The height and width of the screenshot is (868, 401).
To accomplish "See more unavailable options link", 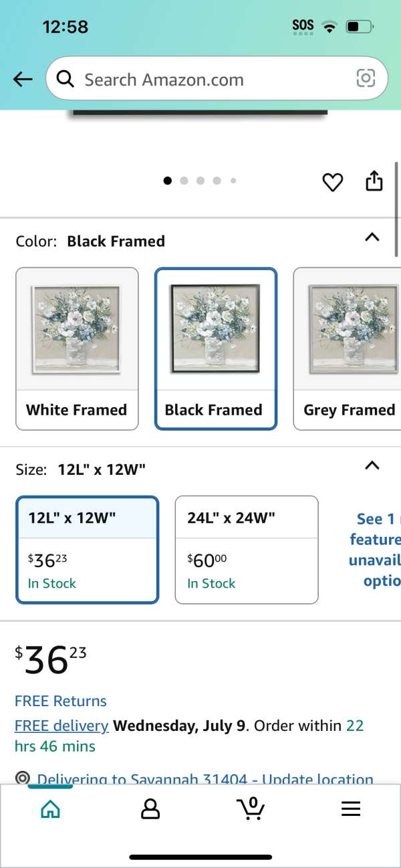I will point(376,550).
